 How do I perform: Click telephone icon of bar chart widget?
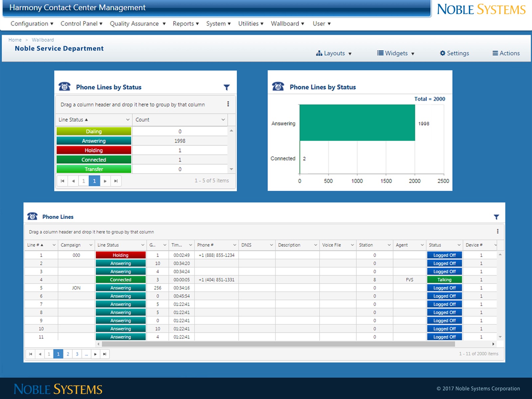(x=278, y=86)
